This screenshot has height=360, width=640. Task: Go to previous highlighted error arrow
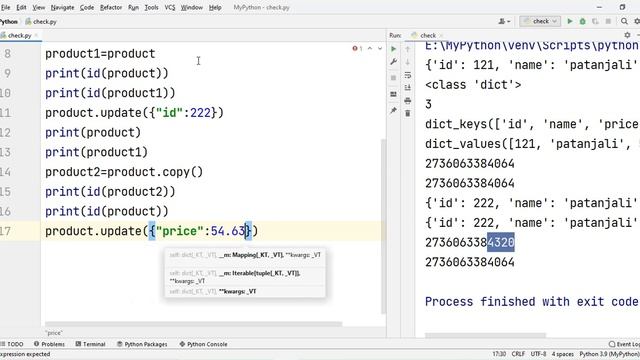(370, 49)
